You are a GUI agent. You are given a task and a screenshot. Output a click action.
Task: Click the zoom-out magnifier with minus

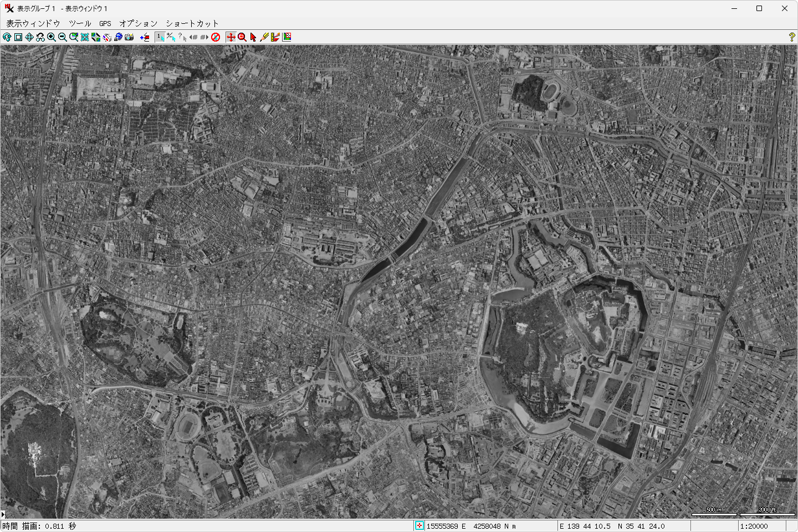[x=63, y=37]
